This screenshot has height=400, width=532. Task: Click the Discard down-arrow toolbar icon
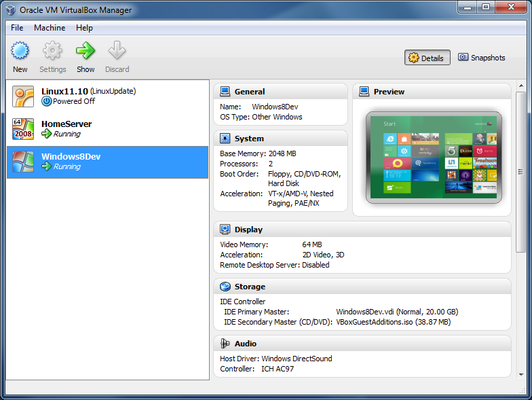[117, 51]
